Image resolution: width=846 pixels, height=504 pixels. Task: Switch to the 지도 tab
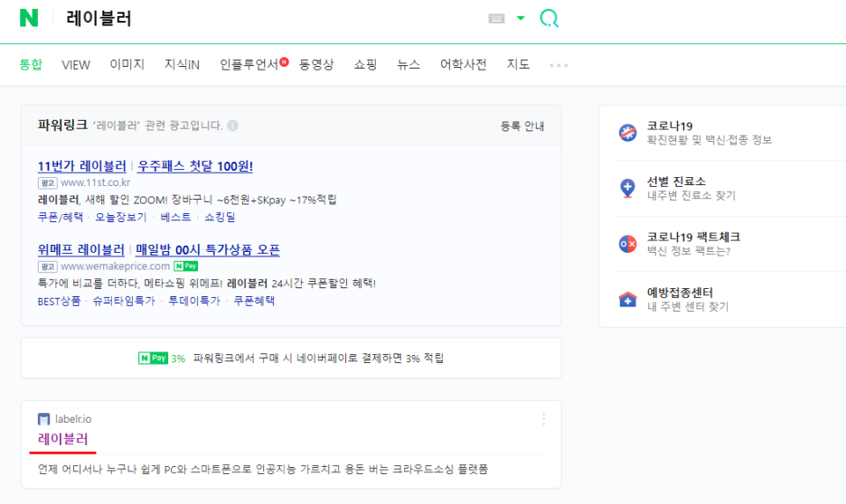coord(518,65)
